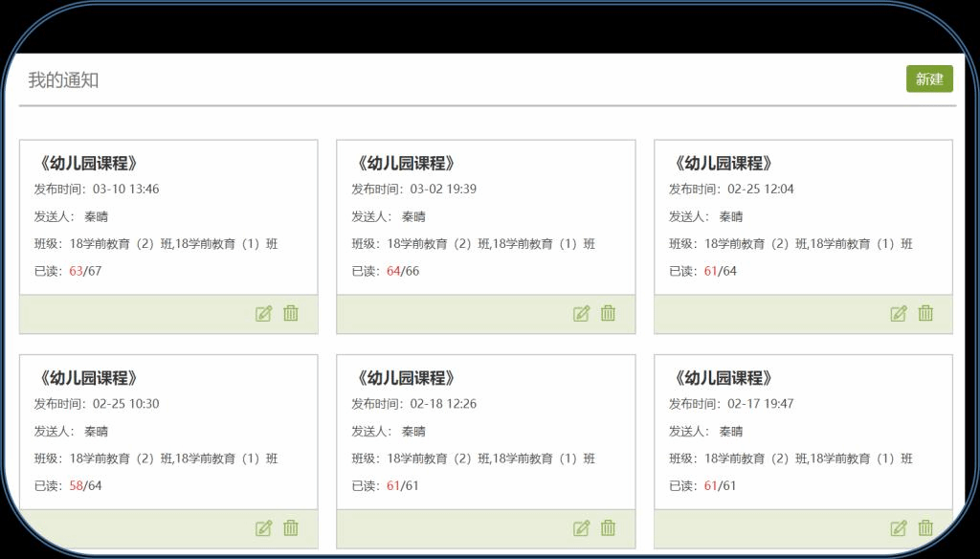This screenshot has width=980, height=559.
Task: Edit the notice published 02-18 12:26
Action: pos(581,527)
